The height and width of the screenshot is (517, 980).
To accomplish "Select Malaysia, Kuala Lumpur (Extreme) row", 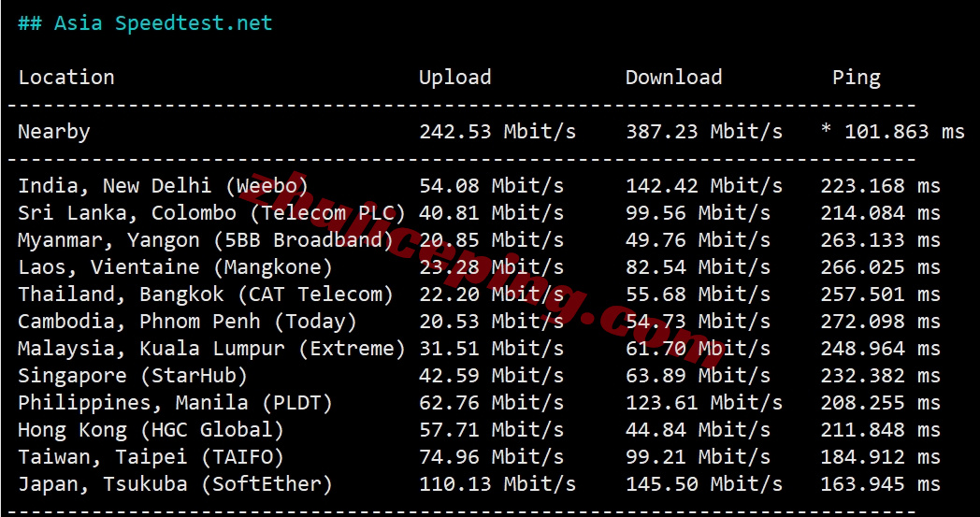I will (479, 348).
